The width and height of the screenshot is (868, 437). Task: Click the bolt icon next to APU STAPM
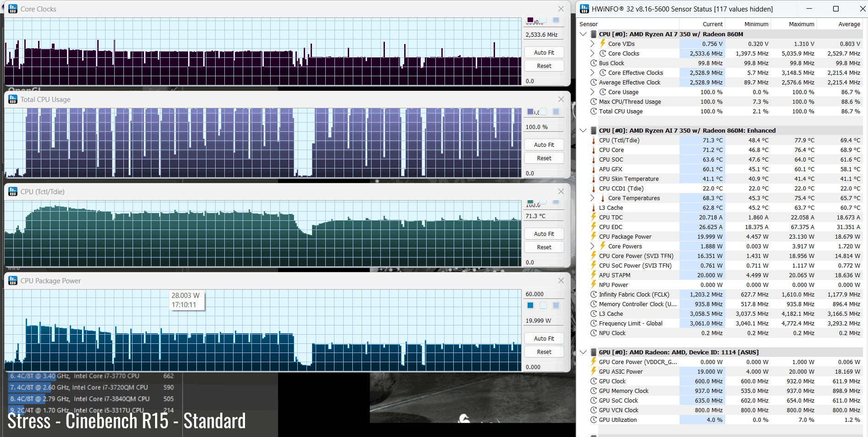click(594, 275)
